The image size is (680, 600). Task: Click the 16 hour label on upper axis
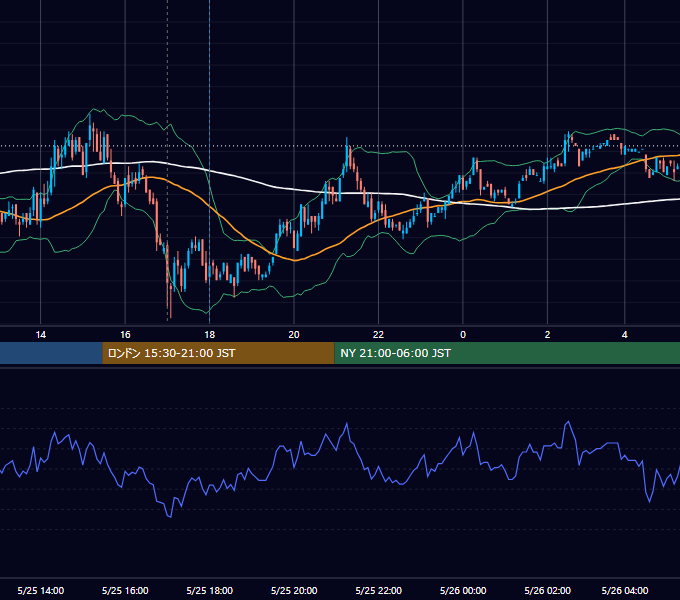click(125, 335)
